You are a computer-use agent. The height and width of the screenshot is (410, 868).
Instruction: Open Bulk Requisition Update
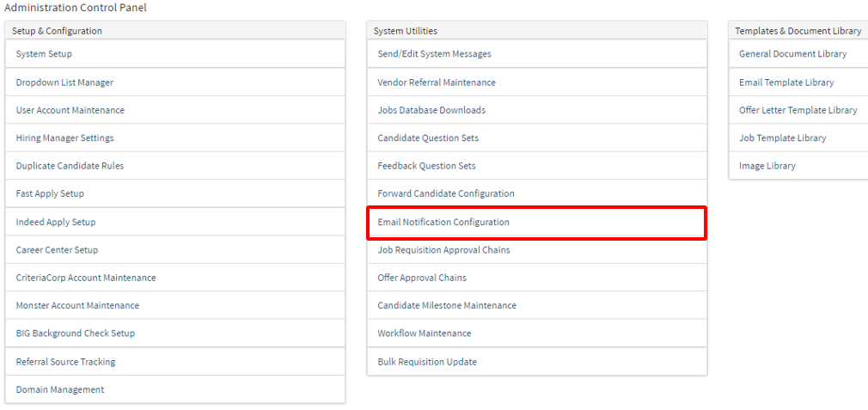427,362
